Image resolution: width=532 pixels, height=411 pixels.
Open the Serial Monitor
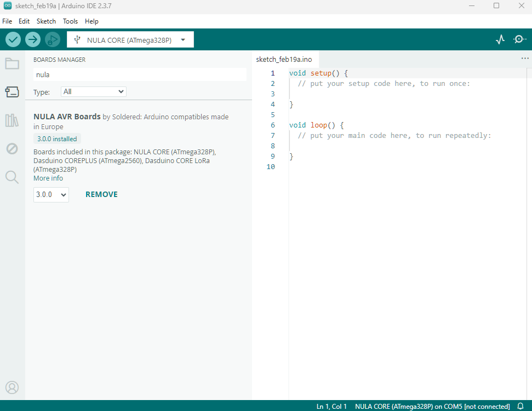point(519,39)
